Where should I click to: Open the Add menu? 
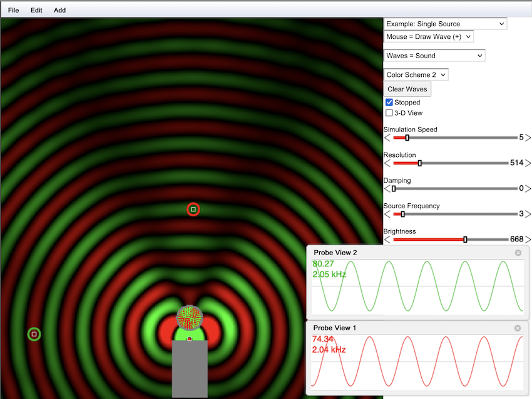click(59, 10)
